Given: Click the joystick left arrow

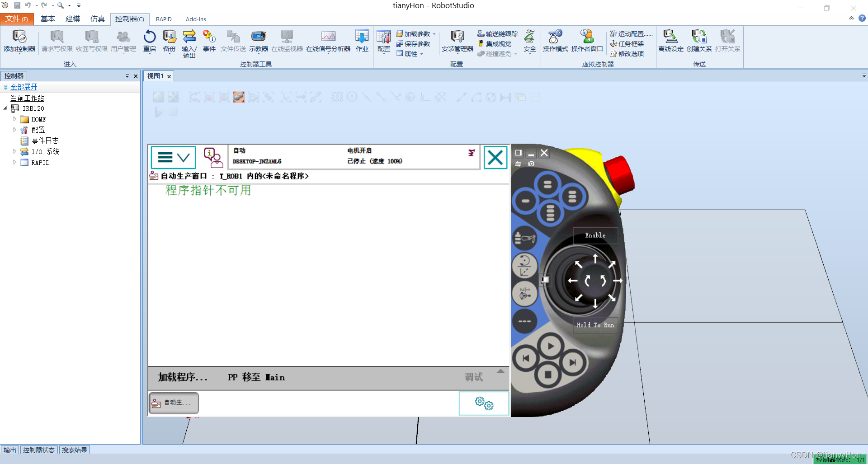Looking at the screenshot, I should click(x=573, y=281).
